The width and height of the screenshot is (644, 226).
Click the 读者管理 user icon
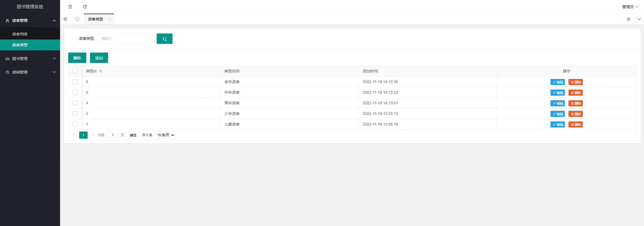7,20
